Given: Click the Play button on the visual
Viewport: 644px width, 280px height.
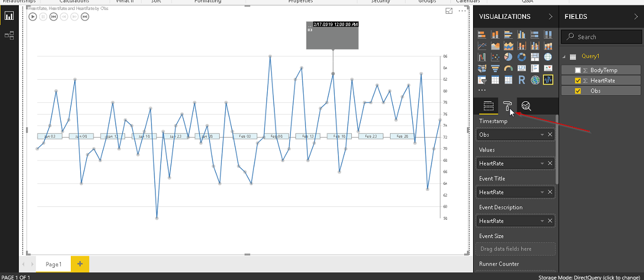Looking at the screenshot, I should point(33,17).
